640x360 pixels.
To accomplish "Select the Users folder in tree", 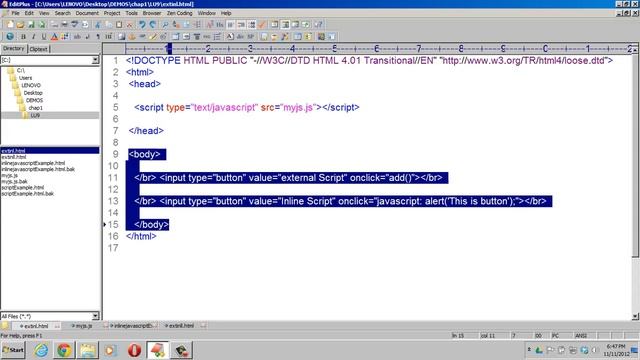I will tap(25, 78).
